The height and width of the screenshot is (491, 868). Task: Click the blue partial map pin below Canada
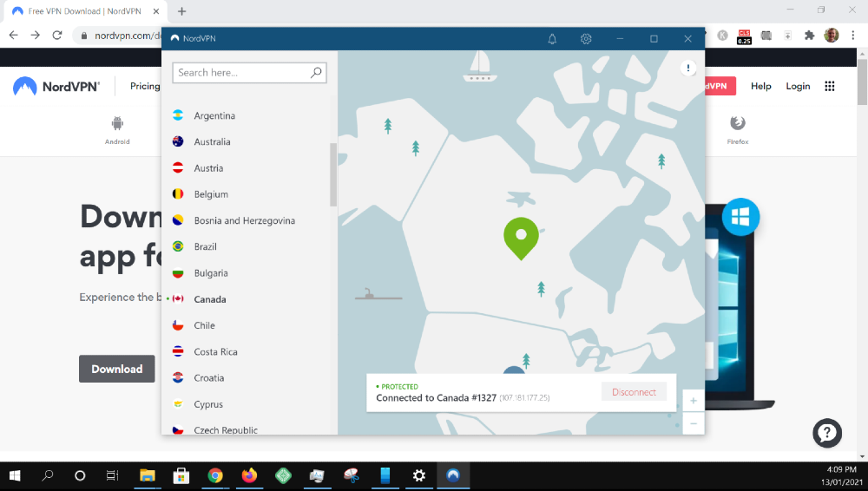514,370
